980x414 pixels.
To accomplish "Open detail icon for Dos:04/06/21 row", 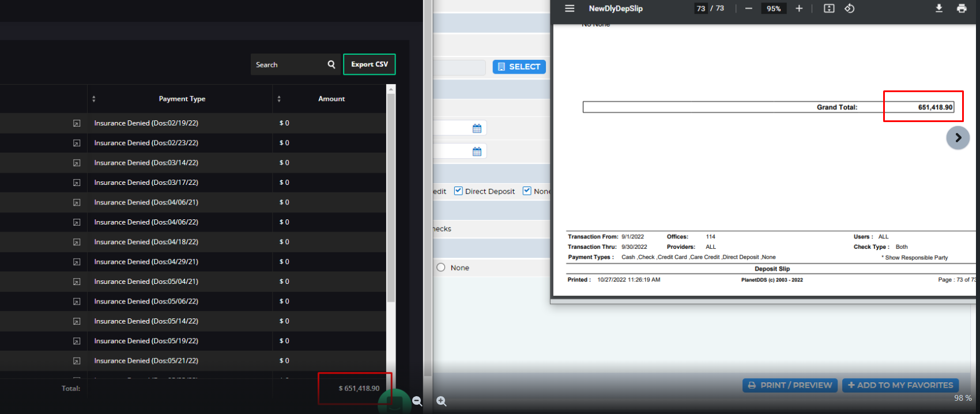I will pyautogui.click(x=77, y=203).
